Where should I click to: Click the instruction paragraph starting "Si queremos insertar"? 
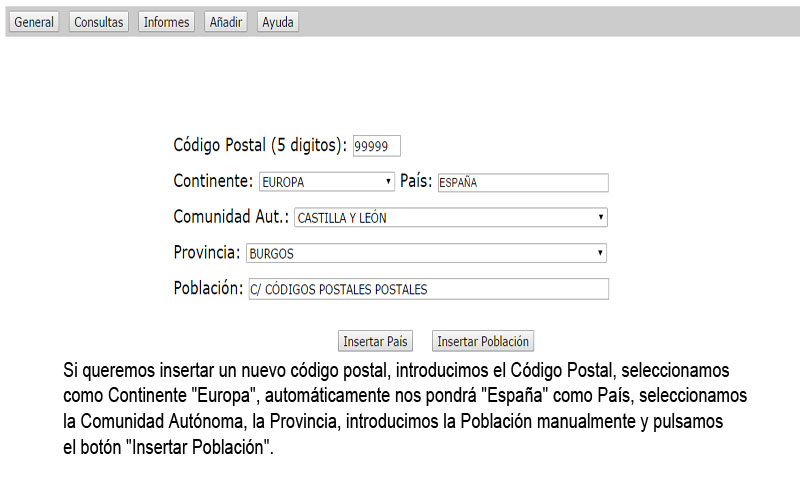point(405,409)
